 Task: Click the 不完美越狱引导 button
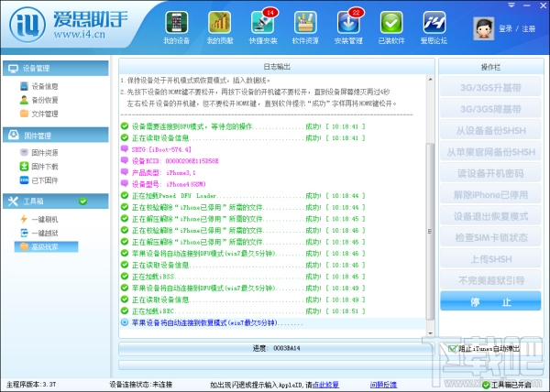point(490,280)
